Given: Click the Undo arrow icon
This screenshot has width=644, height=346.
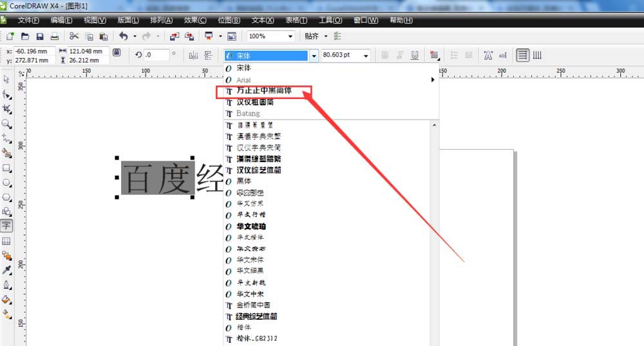Looking at the screenshot, I should pyautogui.click(x=123, y=36).
